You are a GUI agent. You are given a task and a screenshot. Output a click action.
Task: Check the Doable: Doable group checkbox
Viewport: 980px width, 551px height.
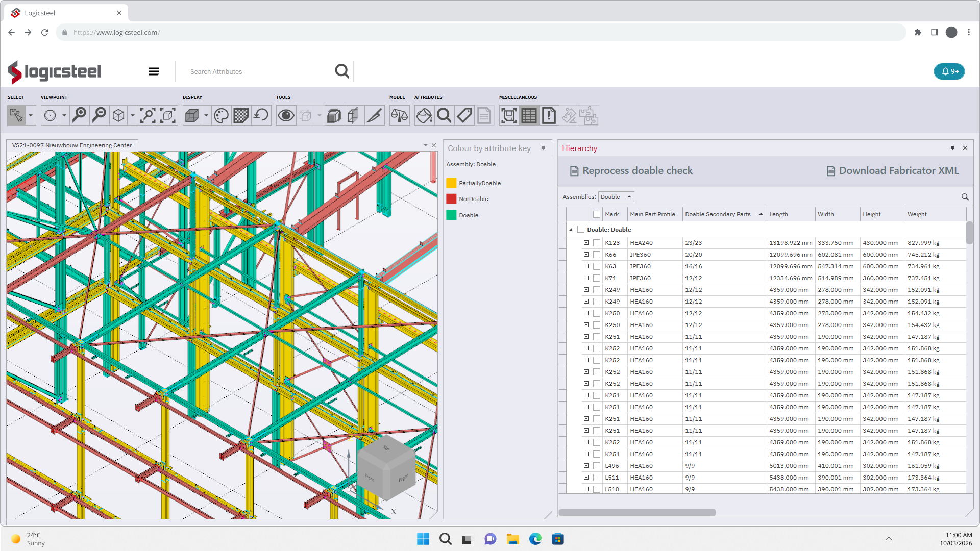coord(581,230)
